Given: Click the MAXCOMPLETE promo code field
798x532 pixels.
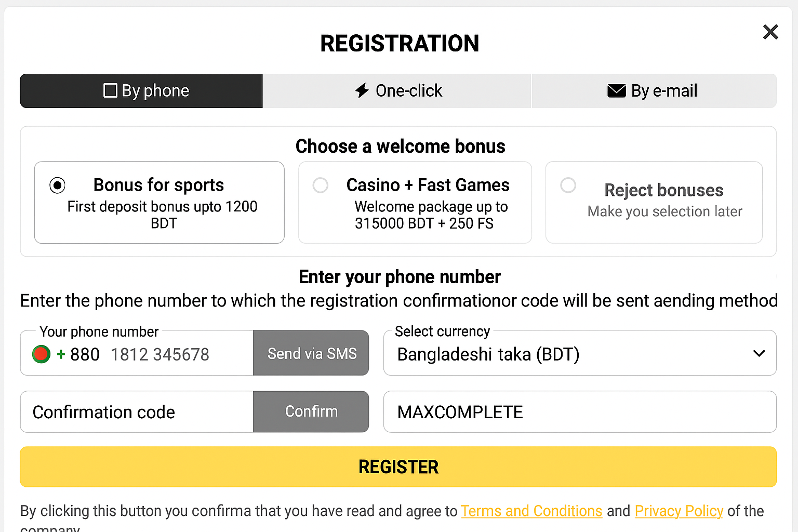Looking at the screenshot, I should pyautogui.click(x=579, y=412).
